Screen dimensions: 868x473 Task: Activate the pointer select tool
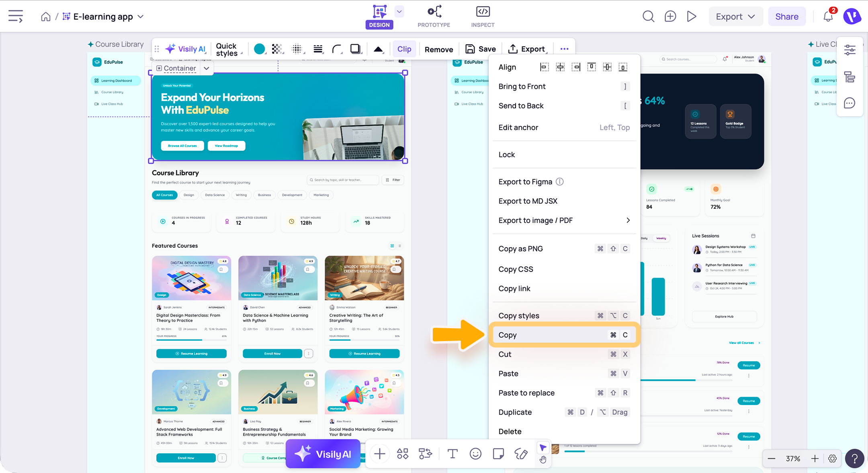click(543, 447)
